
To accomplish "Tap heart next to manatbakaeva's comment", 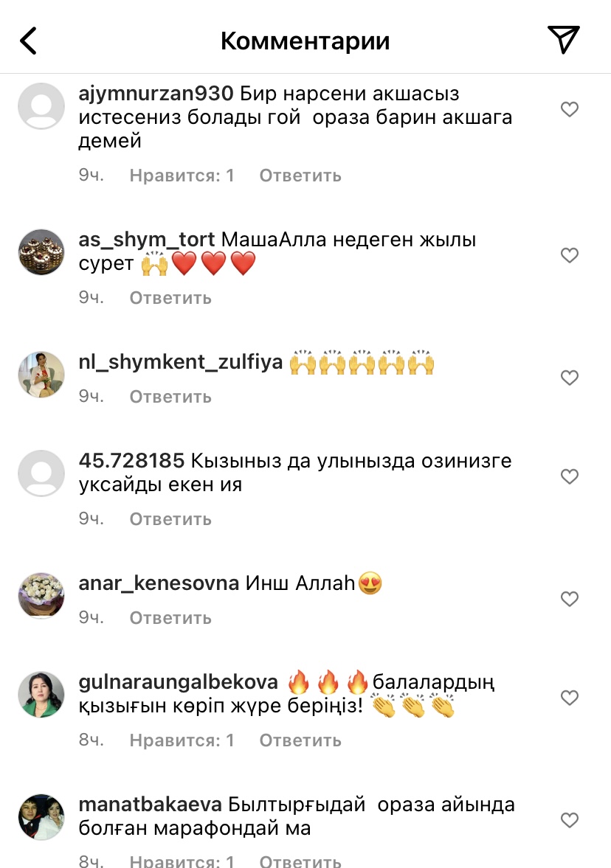I will 570,820.
